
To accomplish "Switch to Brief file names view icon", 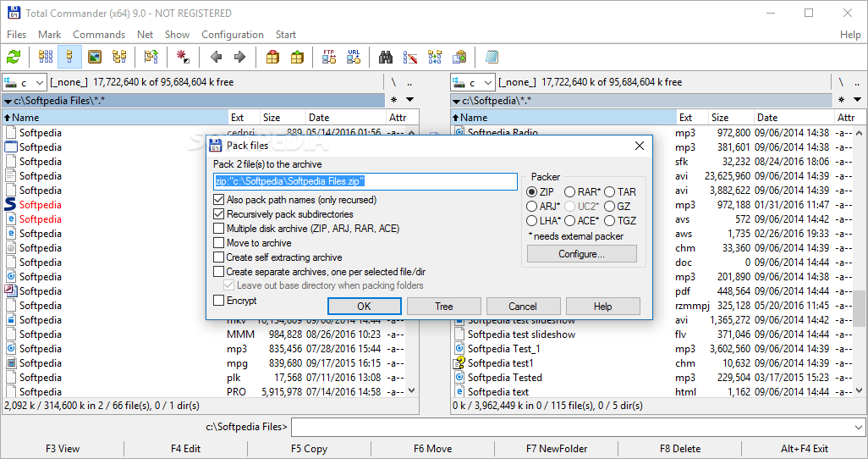I will pyautogui.click(x=46, y=57).
